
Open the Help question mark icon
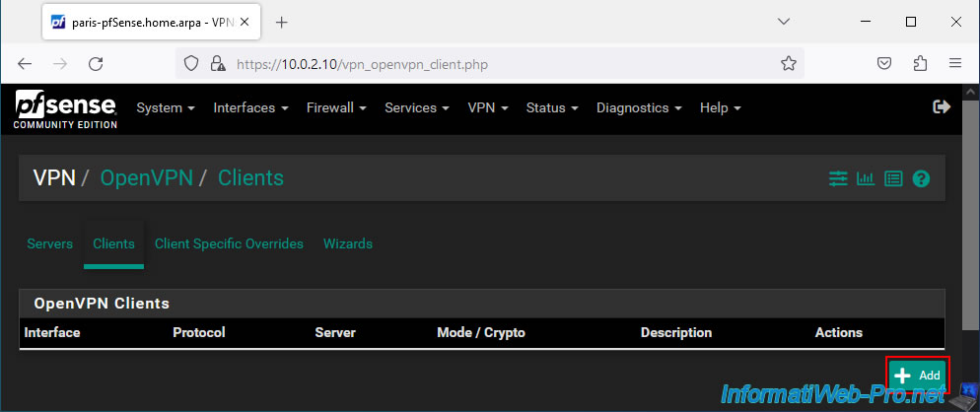(921, 178)
